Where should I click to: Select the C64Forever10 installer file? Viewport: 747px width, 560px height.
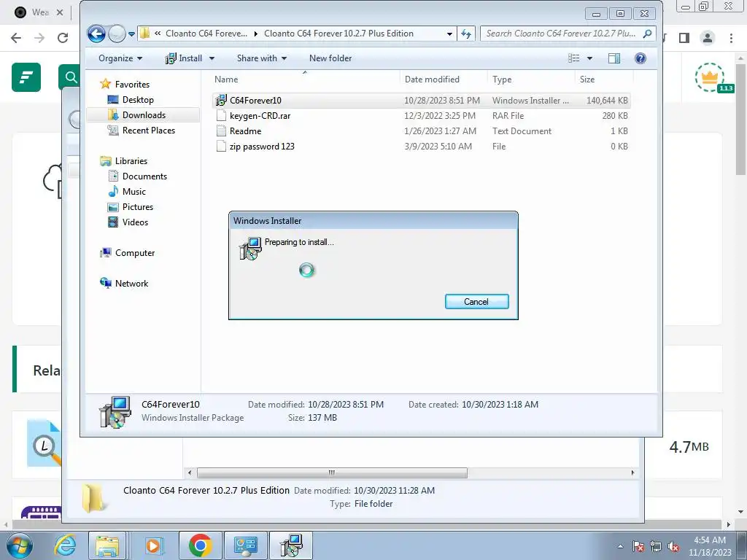click(x=422, y=101)
